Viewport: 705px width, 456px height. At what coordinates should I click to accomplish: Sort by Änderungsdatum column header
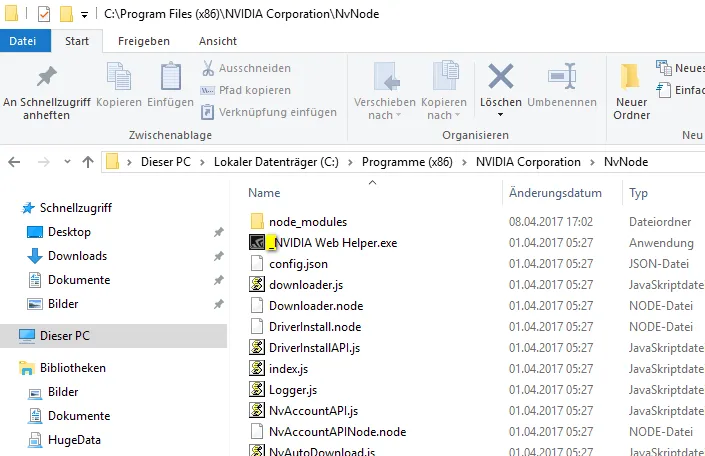click(555, 193)
